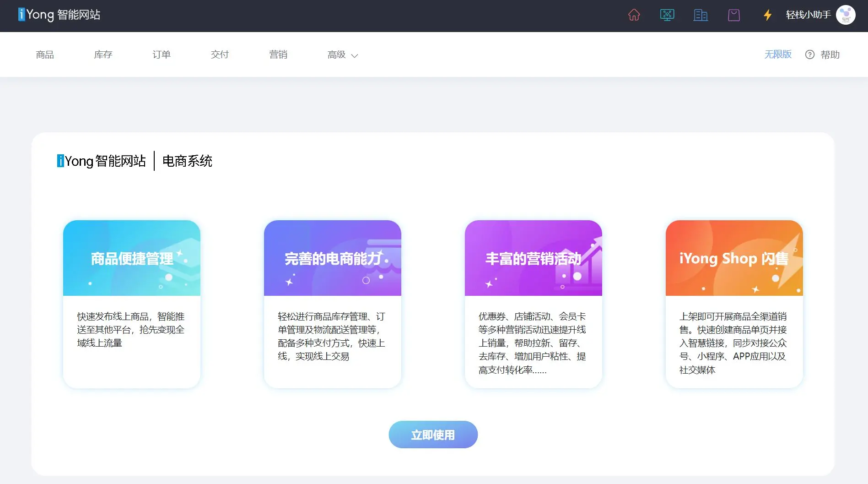Image resolution: width=868 pixels, height=484 pixels.
Task: Click the 轻栈小助手 username
Action: pyautogui.click(x=808, y=15)
